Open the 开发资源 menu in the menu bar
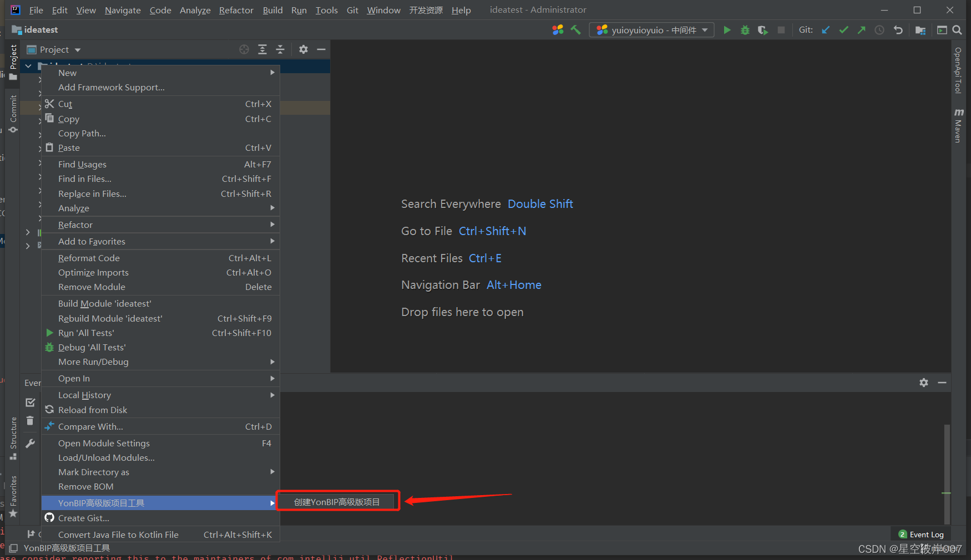The height and width of the screenshot is (560, 971). [x=426, y=10]
